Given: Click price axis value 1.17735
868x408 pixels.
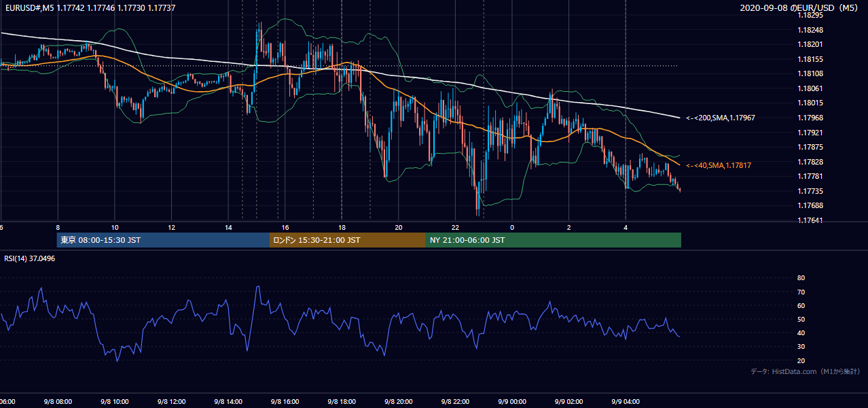Looking at the screenshot, I should (810, 191).
